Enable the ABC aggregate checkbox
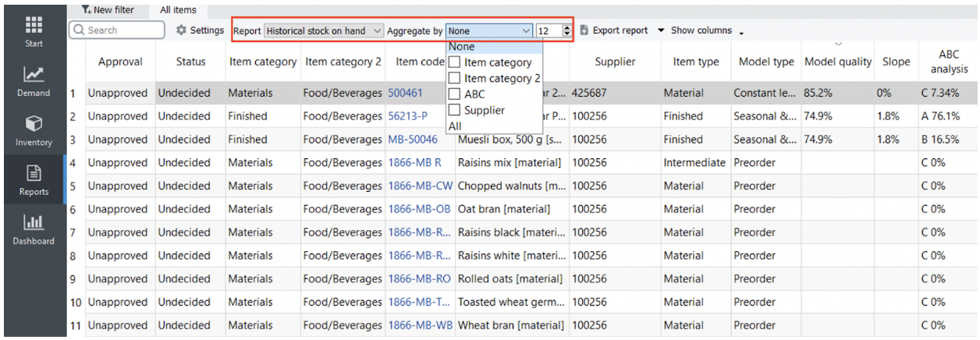This screenshot has width=980, height=340. pyautogui.click(x=454, y=94)
